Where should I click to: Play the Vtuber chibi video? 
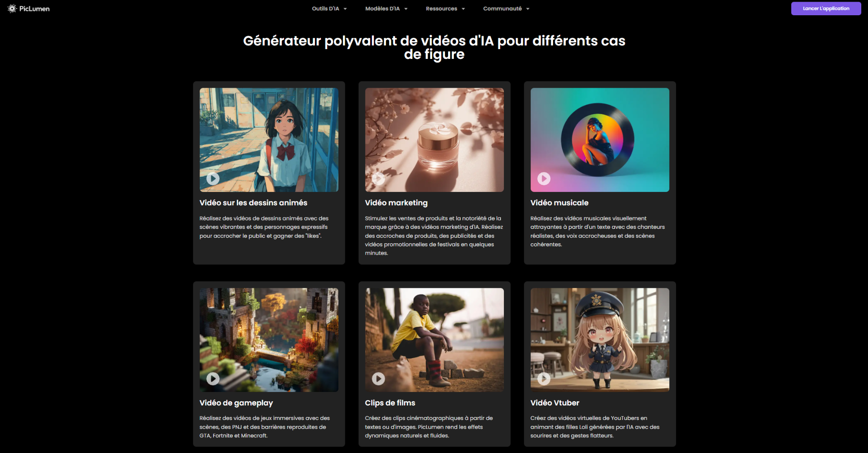pos(544,378)
